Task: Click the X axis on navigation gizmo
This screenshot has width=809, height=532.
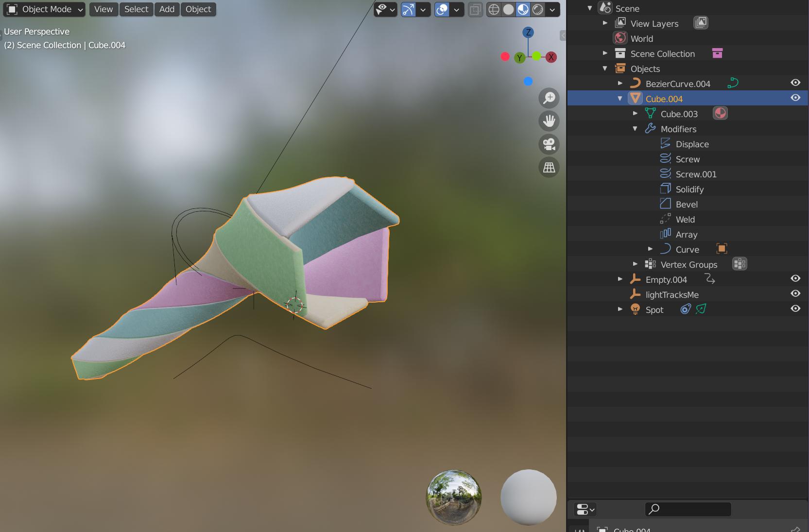Action: point(551,57)
